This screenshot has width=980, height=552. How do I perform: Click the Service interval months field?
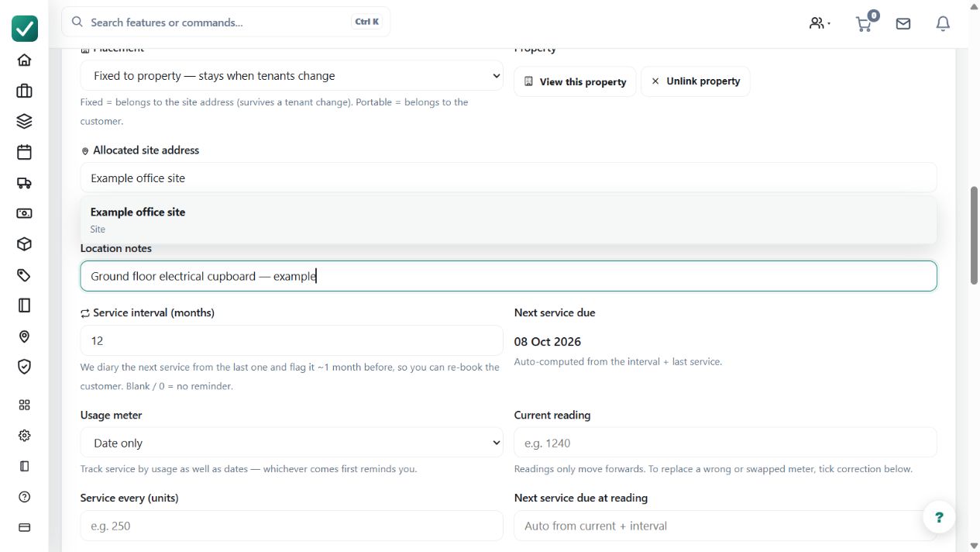[292, 340]
